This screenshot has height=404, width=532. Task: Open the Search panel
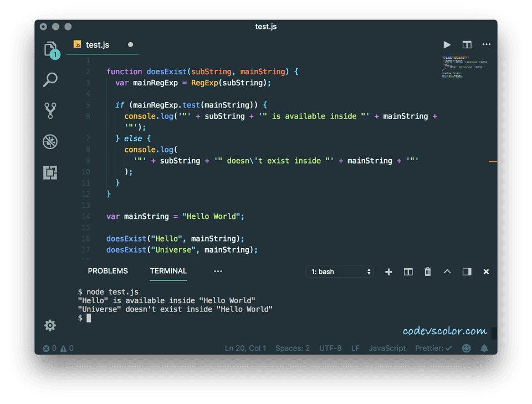click(x=50, y=80)
